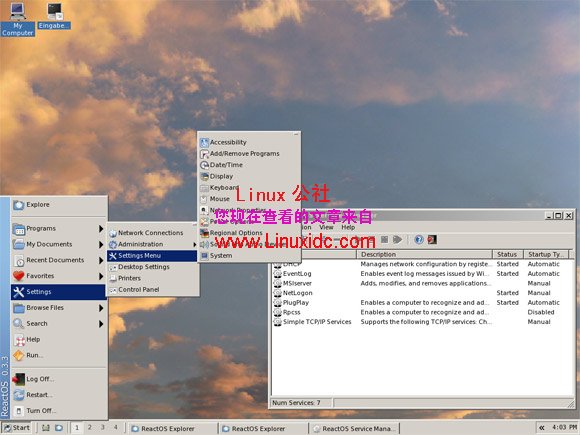Open Desktop Settings item

pos(152,267)
